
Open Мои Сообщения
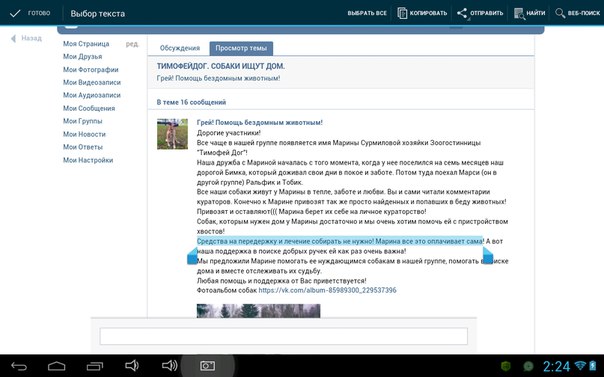click(89, 108)
